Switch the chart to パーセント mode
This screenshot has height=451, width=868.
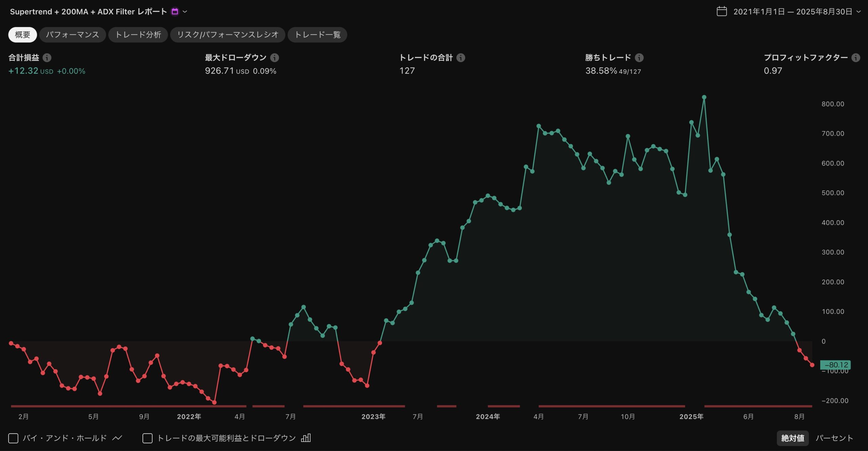834,438
